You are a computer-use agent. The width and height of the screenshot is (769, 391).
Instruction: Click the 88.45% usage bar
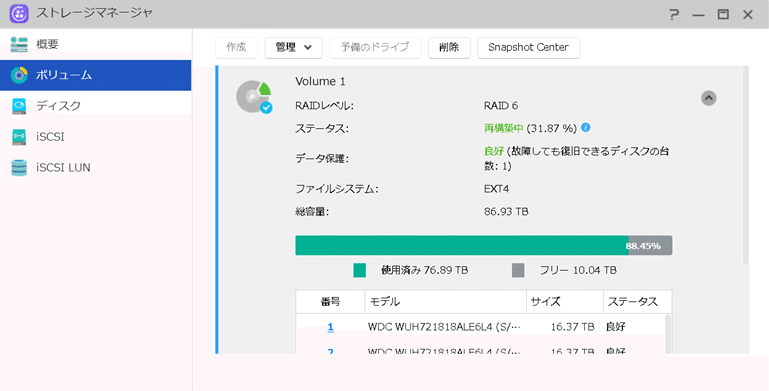click(484, 245)
